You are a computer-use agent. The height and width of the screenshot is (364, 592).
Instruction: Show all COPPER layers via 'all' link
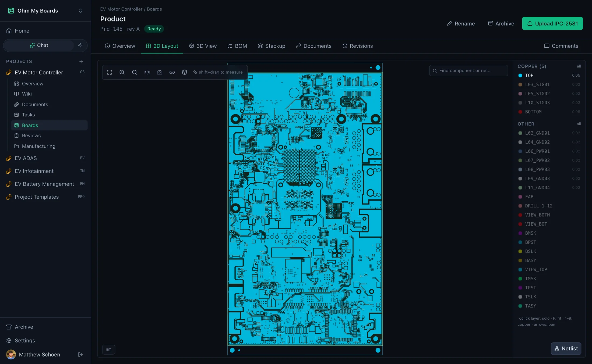(579, 66)
